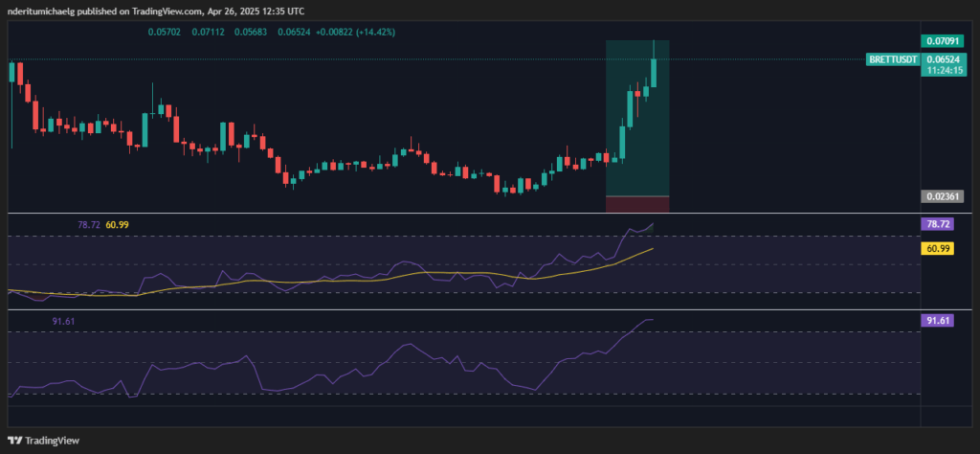Select the red stop-loss zone
Image resolution: width=980 pixels, height=454 pixels.
(x=637, y=203)
